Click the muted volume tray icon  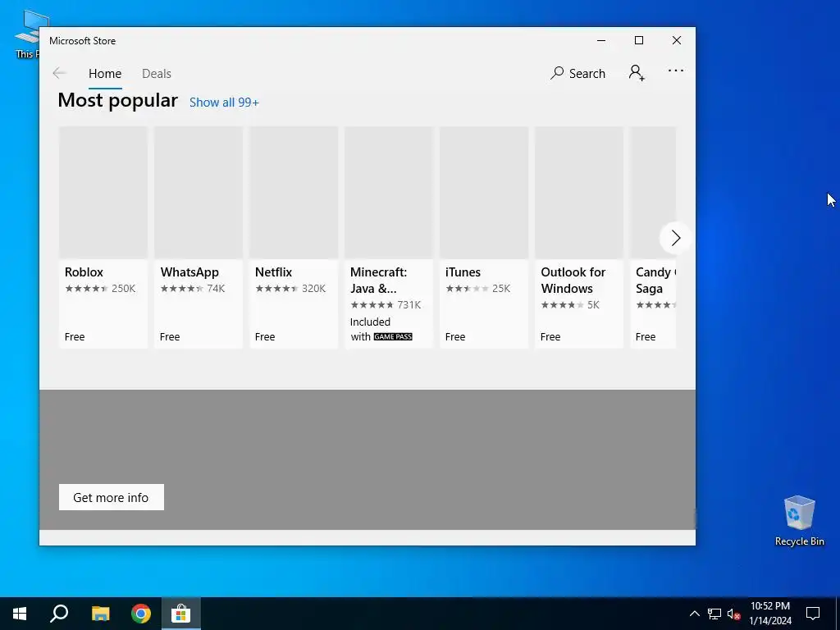pyautogui.click(x=733, y=614)
